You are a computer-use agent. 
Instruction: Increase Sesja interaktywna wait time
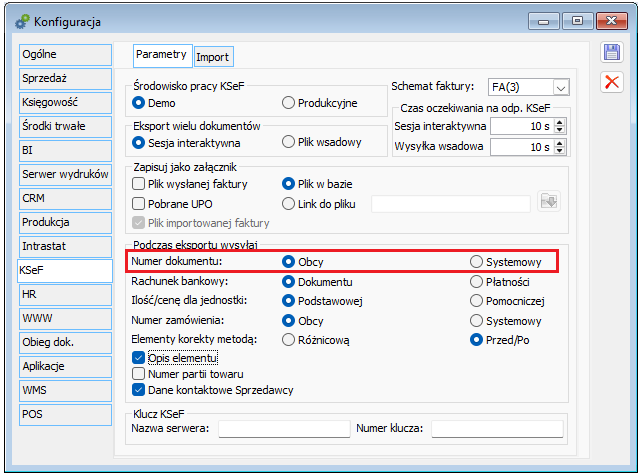[560, 122]
